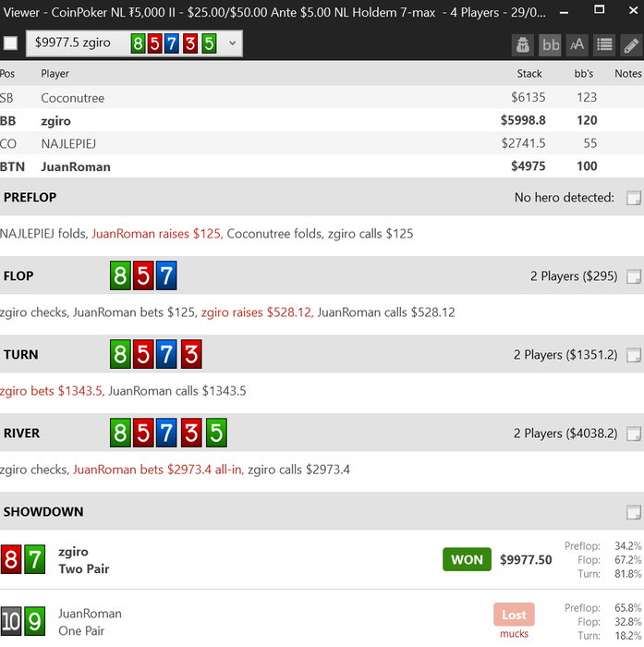Tick the FLOP section checkbox

(x=633, y=276)
